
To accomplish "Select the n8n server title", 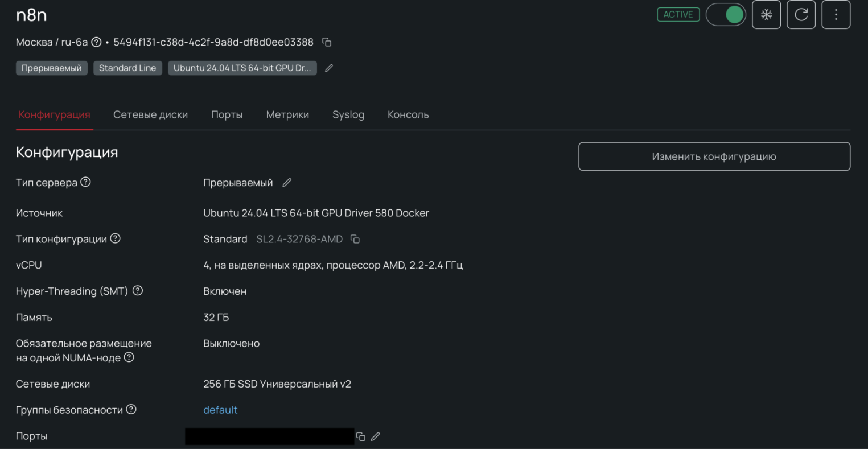I will (x=31, y=15).
